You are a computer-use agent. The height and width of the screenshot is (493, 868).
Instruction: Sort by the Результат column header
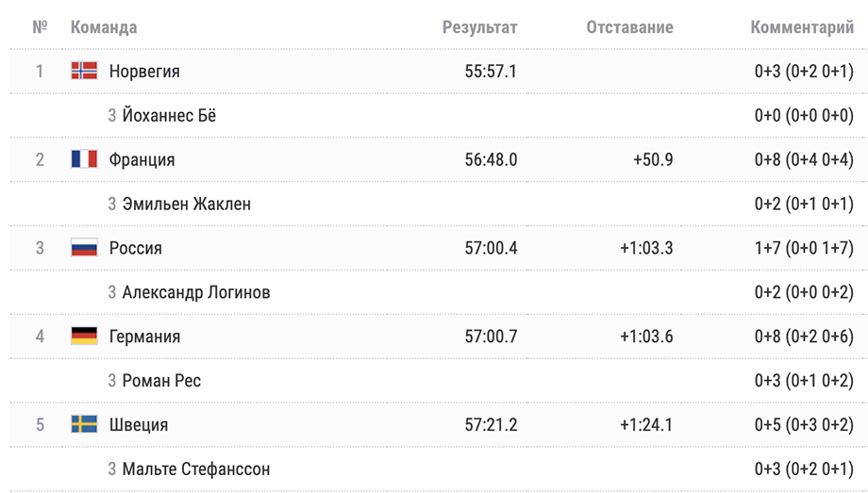[479, 27]
